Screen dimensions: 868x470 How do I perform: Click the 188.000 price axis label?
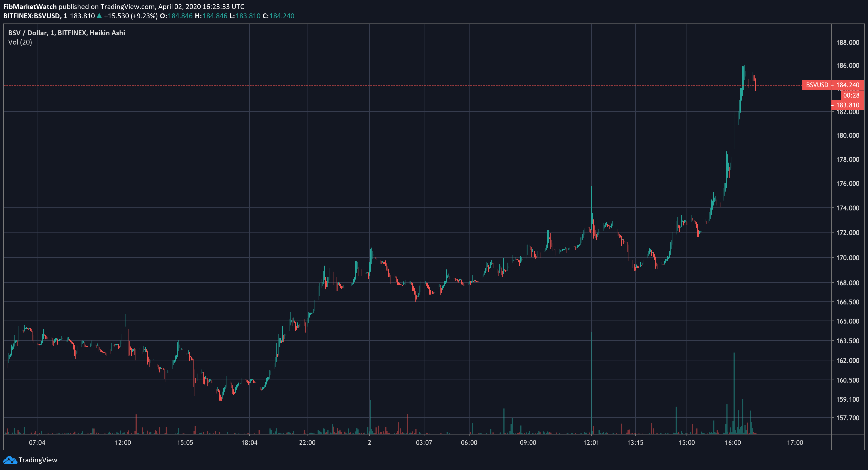848,42
